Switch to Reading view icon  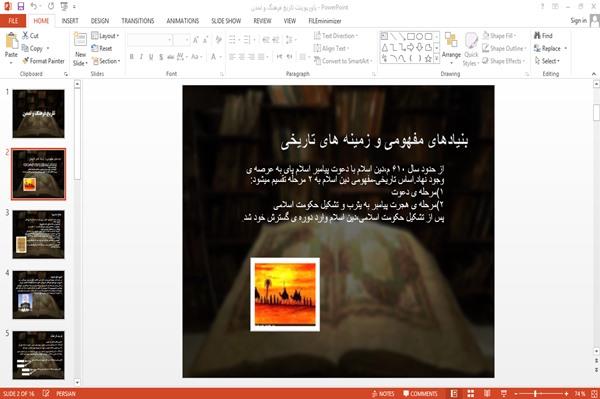click(487, 394)
